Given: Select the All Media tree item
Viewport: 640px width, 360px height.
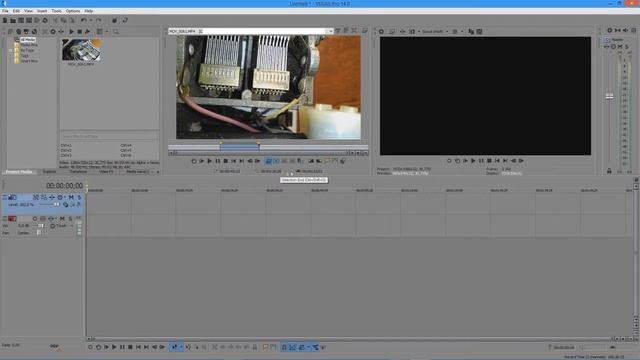Looking at the screenshot, I should point(28,40).
